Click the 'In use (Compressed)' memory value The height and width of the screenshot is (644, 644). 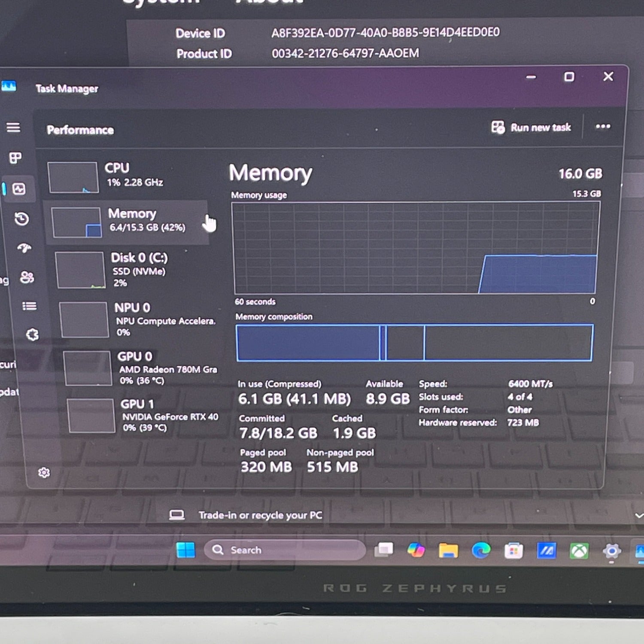coord(294,399)
